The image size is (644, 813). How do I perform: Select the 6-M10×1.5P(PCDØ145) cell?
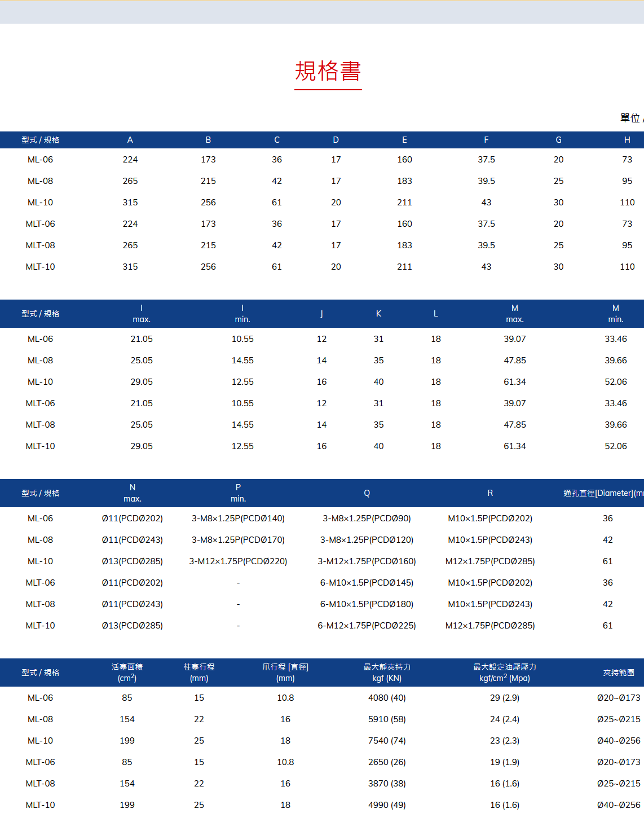click(x=367, y=583)
